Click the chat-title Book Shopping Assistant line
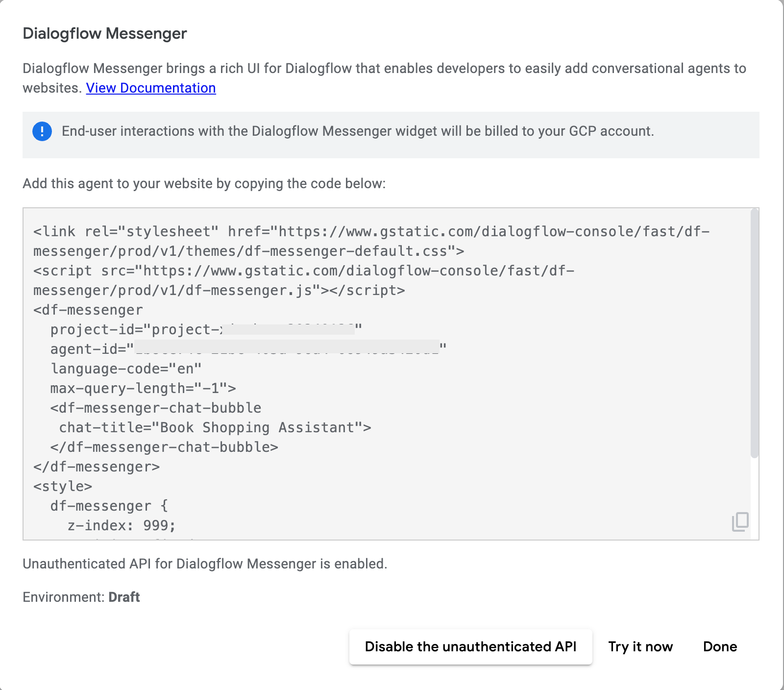Image resolution: width=784 pixels, height=690 pixels. point(215,428)
